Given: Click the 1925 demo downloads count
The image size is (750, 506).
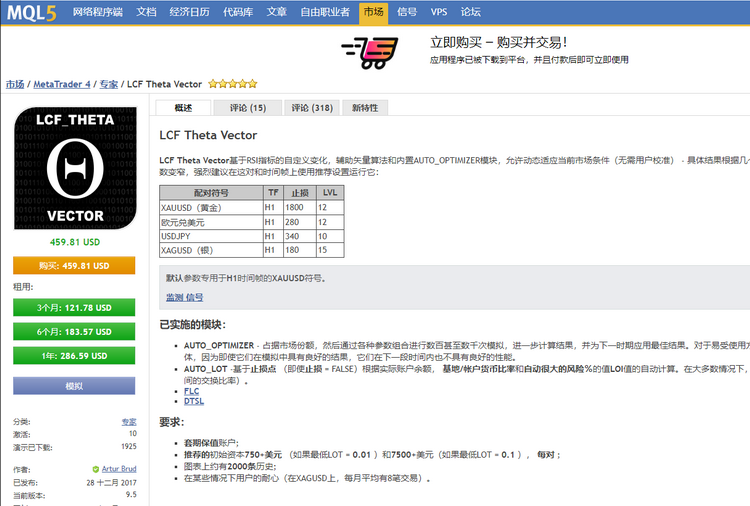Looking at the screenshot, I should [129, 446].
